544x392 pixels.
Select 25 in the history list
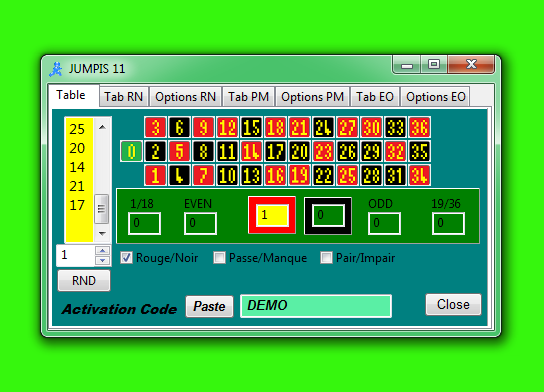pyautogui.click(x=77, y=129)
